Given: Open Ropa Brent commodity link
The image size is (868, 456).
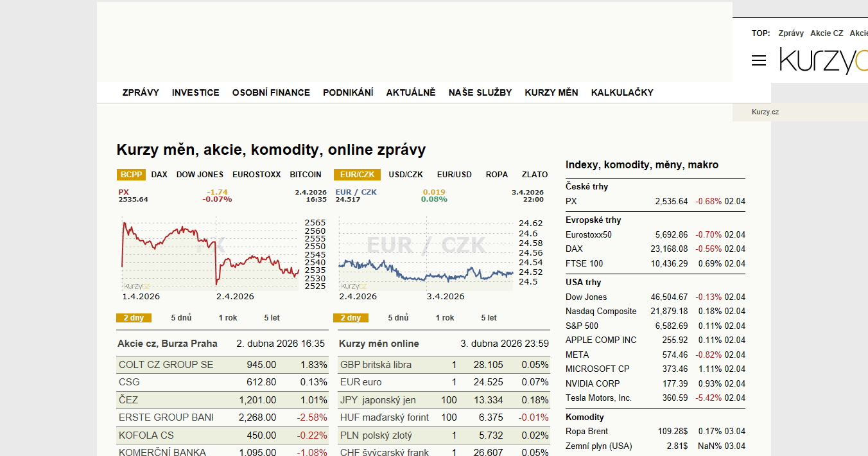Looking at the screenshot, I should 587,432.
